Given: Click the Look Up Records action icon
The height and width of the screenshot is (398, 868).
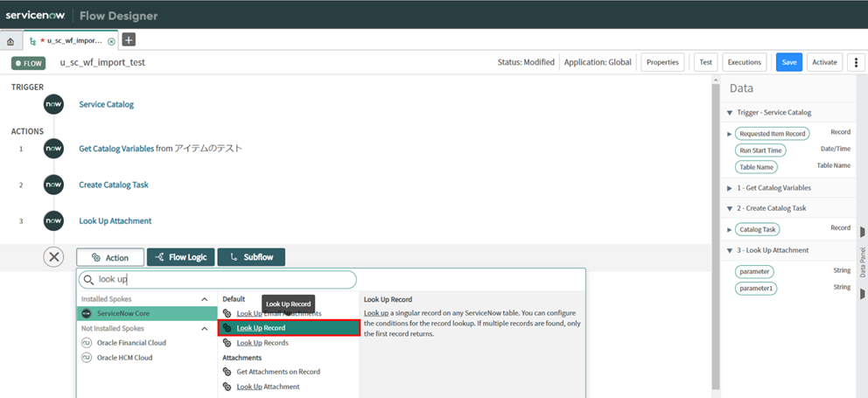Looking at the screenshot, I should (227, 343).
